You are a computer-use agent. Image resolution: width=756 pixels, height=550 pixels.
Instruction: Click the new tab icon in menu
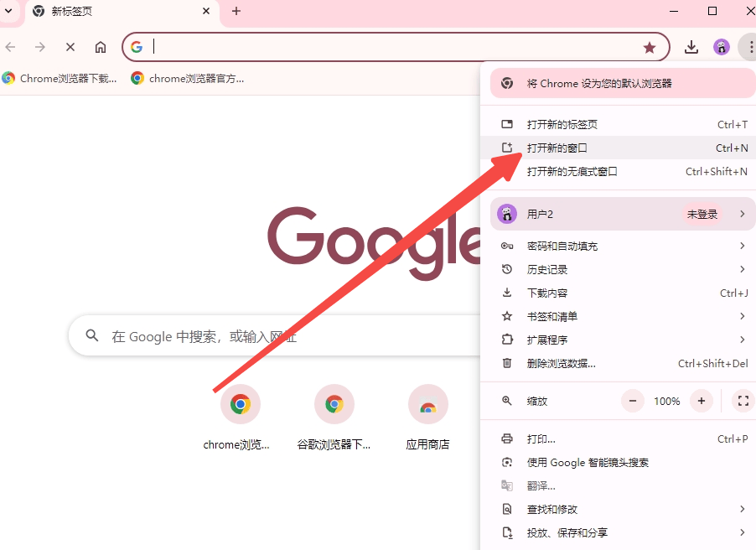tap(507, 124)
